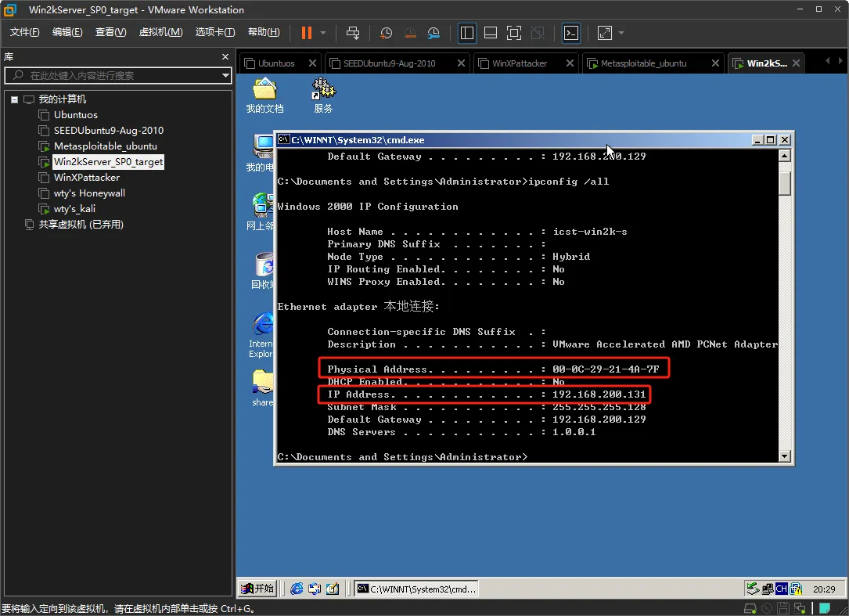Toggle the console view icon
The height and width of the screenshot is (616, 849).
click(571, 33)
